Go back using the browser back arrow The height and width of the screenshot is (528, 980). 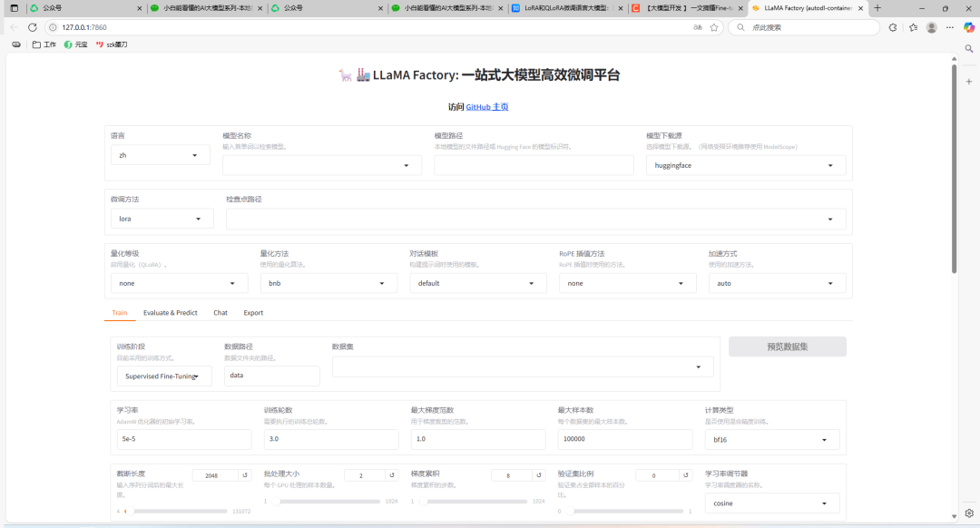tap(15, 27)
